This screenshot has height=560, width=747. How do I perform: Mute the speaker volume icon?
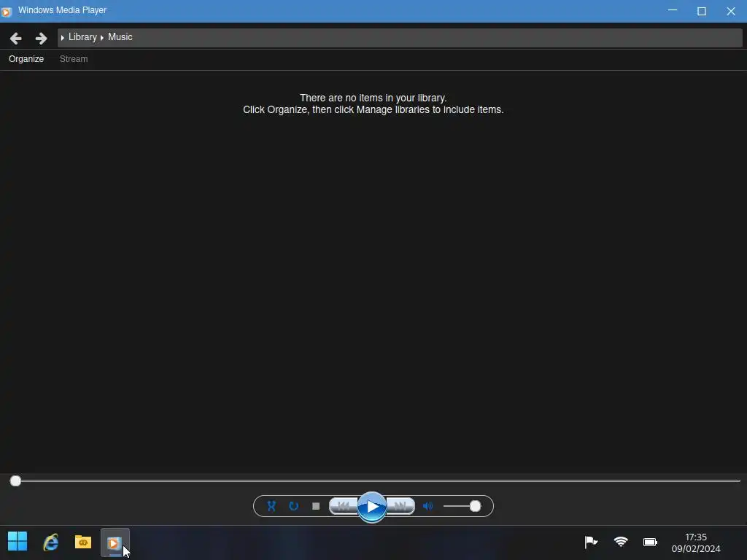click(x=427, y=506)
